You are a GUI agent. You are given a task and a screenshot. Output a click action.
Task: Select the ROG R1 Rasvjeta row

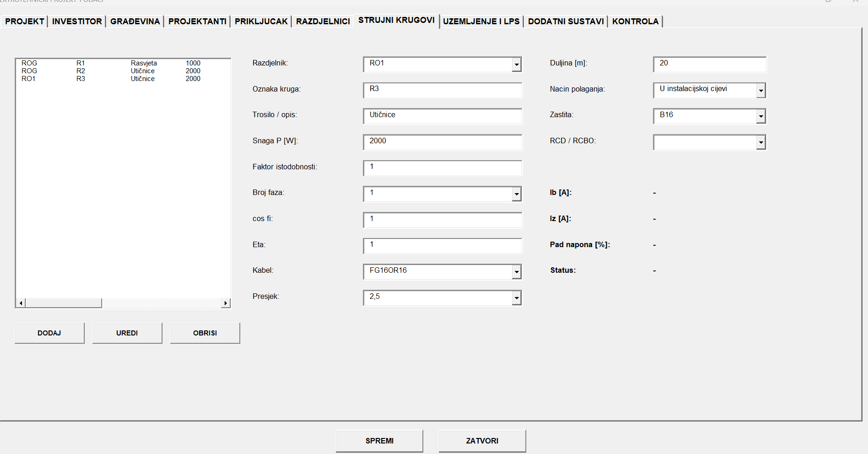pos(123,63)
